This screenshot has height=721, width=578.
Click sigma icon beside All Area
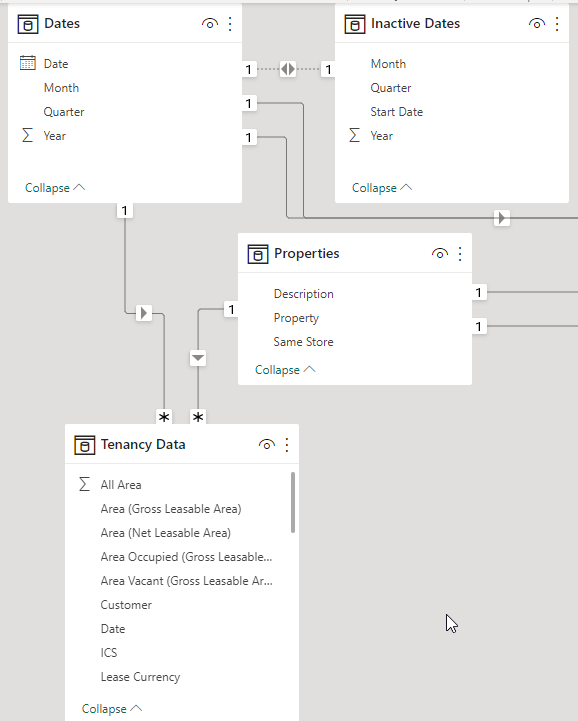coord(85,484)
